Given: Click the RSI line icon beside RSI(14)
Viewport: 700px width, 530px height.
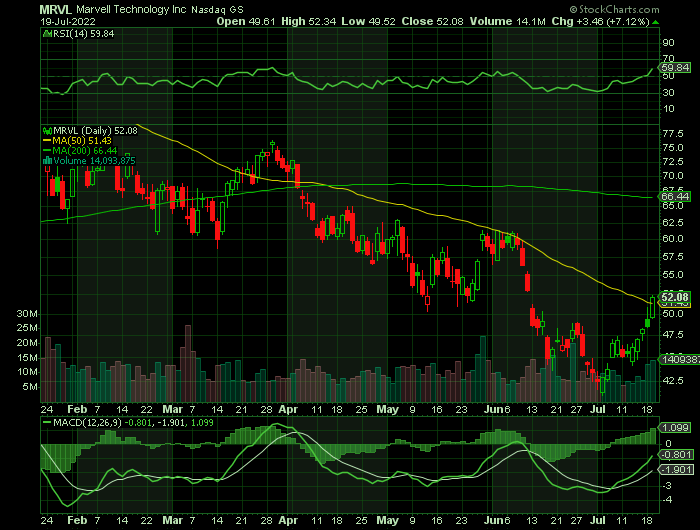Looking at the screenshot, I should 47,33.
